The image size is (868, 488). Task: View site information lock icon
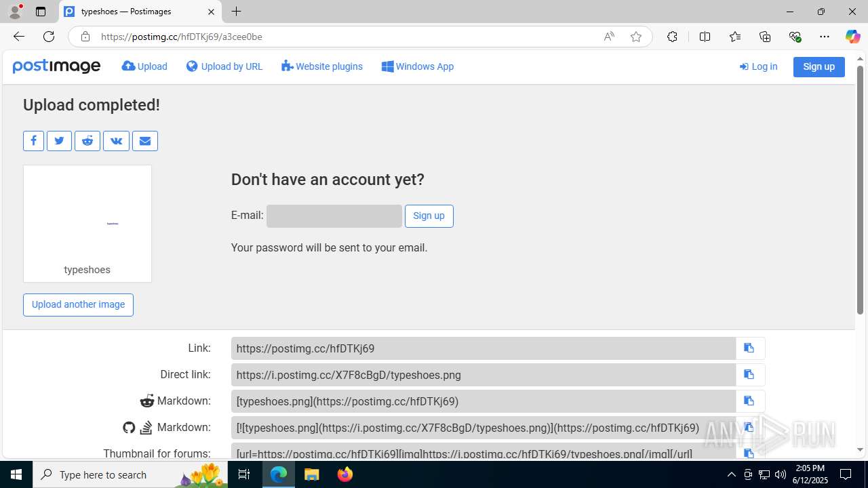(x=85, y=37)
